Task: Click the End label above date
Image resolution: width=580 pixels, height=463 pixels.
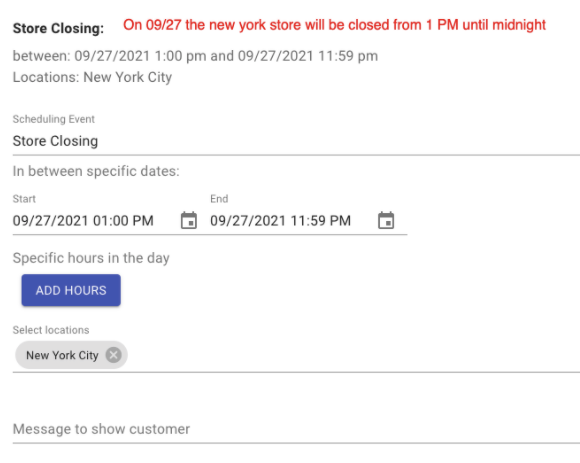Action: (219, 199)
